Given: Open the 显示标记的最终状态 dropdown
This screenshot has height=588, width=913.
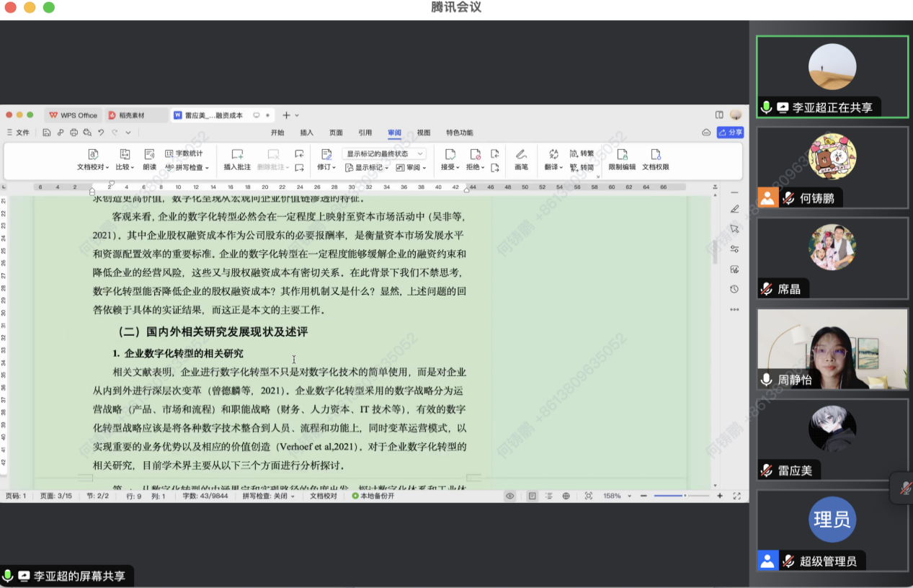Looking at the screenshot, I should (x=384, y=153).
